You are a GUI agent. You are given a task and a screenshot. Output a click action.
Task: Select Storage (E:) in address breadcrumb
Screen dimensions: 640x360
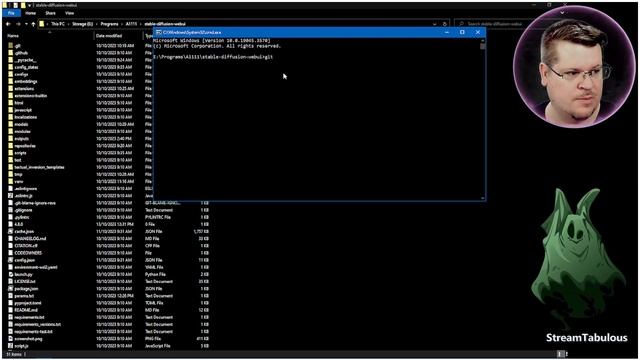pos(82,24)
